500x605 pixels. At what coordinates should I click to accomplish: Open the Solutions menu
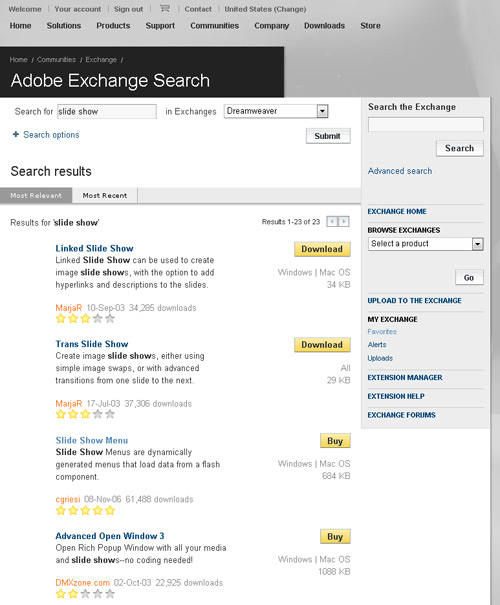tap(64, 25)
